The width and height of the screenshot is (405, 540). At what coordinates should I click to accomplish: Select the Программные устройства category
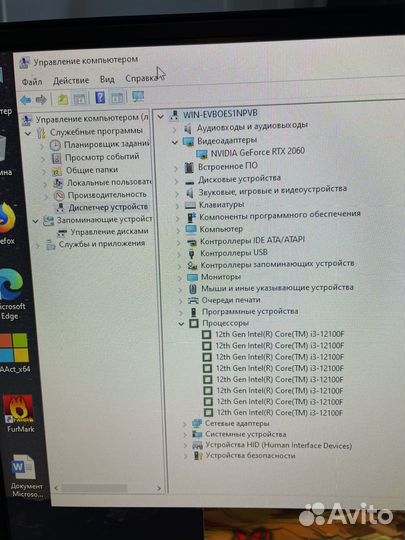[x=250, y=312]
